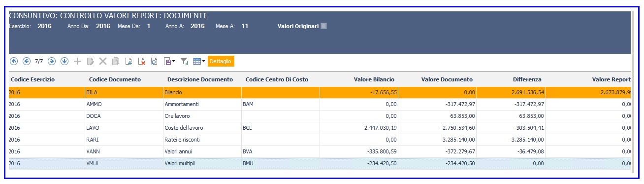Click the delete X icon in toolbar
This screenshot has width=644, height=184.
(103, 61)
